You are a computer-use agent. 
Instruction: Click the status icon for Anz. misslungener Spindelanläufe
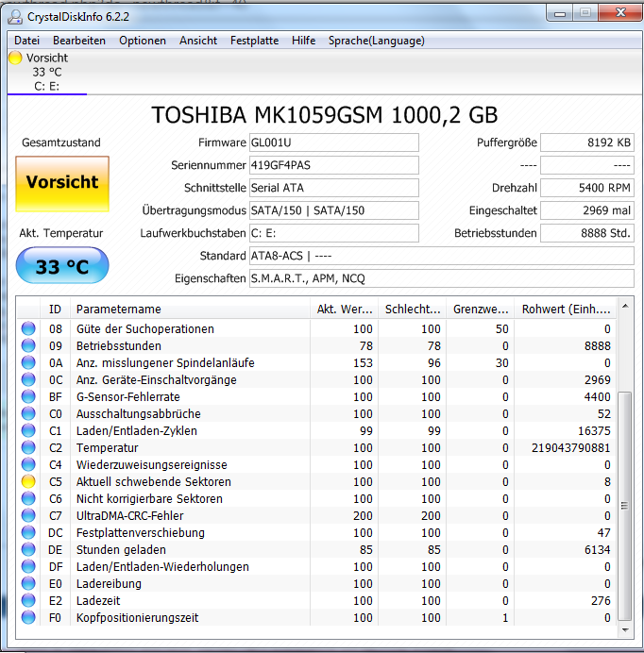pyautogui.click(x=28, y=362)
